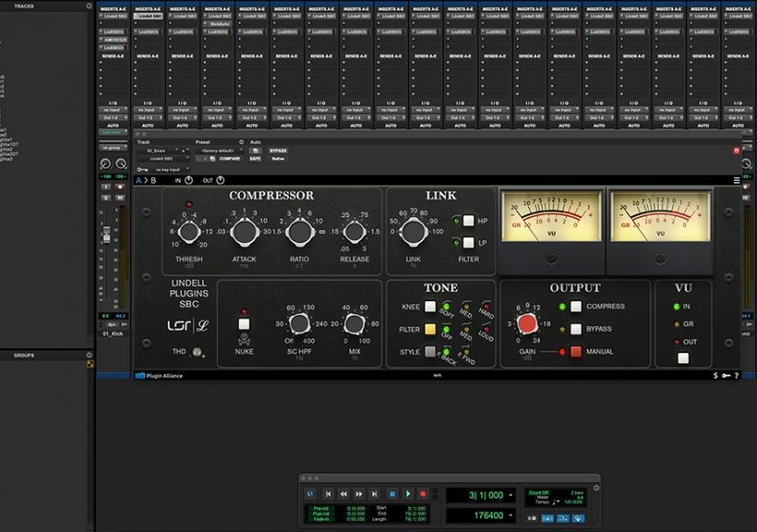Viewport: 757px width, 532px height.
Task: Toggle the COMPRESS switch in Output
Action: (576, 307)
